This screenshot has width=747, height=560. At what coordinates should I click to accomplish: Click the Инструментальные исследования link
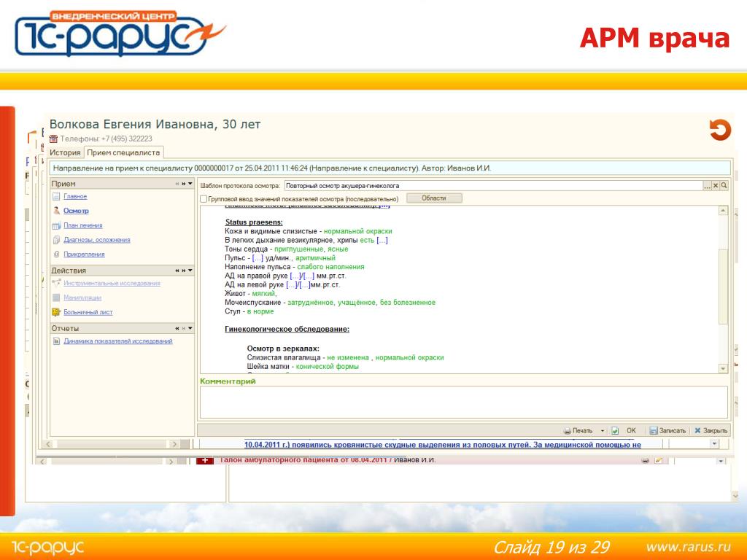click(112, 284)
